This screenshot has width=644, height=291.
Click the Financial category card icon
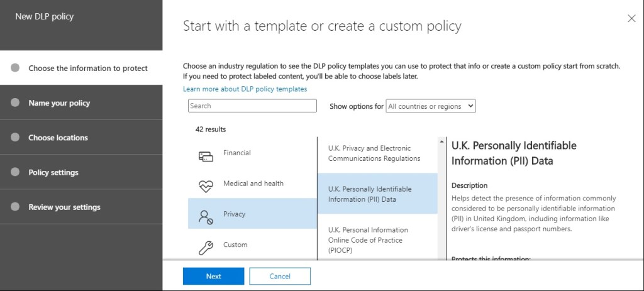206,156
